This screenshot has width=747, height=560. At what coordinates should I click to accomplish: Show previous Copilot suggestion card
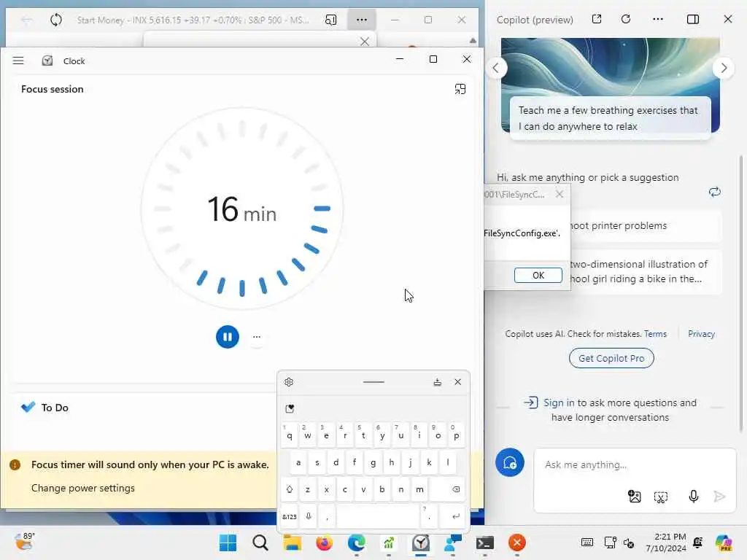coord(496,68)
